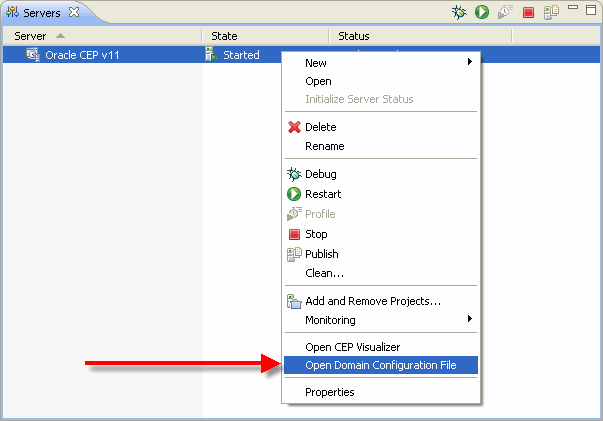The width and height of the screenshot is (603, 421).
Task: Choose Publish from the context menu
Action: 381,254
